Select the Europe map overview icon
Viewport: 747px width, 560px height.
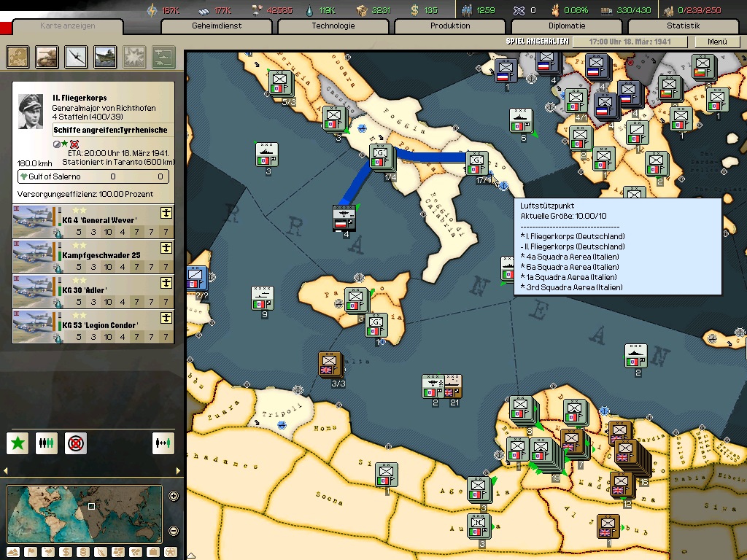coord(18,57)
